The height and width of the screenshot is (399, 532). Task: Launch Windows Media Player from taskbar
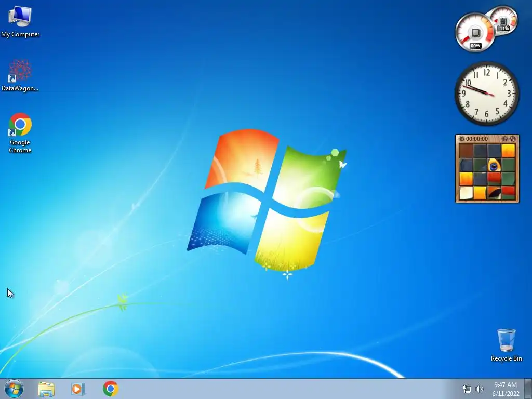[x=78, y=389]
